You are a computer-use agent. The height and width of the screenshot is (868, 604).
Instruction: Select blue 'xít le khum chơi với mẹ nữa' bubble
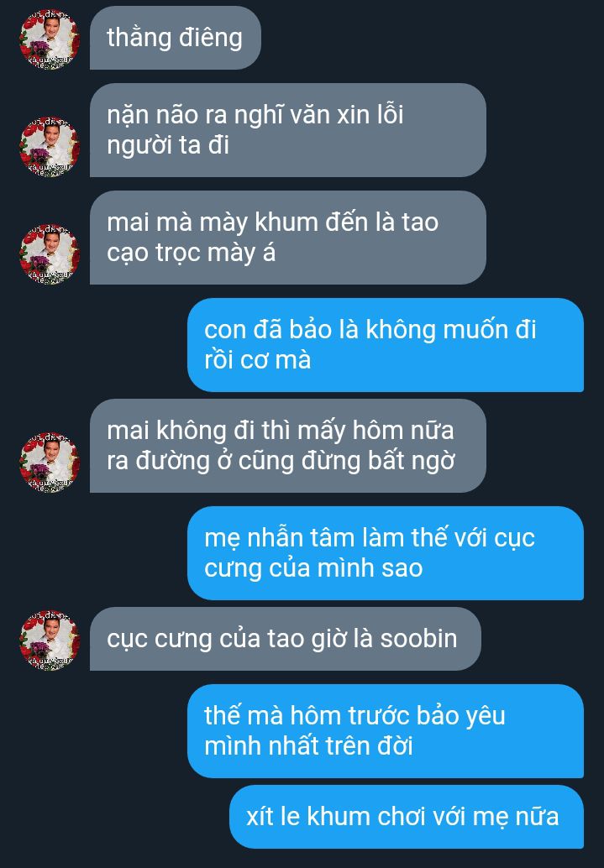(x=407, y=817)
